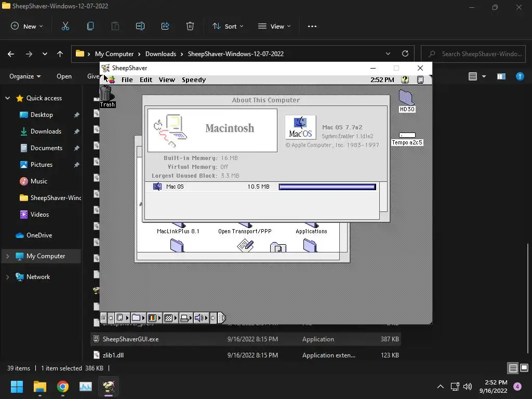Click the Cut icon in Explorer toolbar
The image size is (532, 399).
[65, 26]
